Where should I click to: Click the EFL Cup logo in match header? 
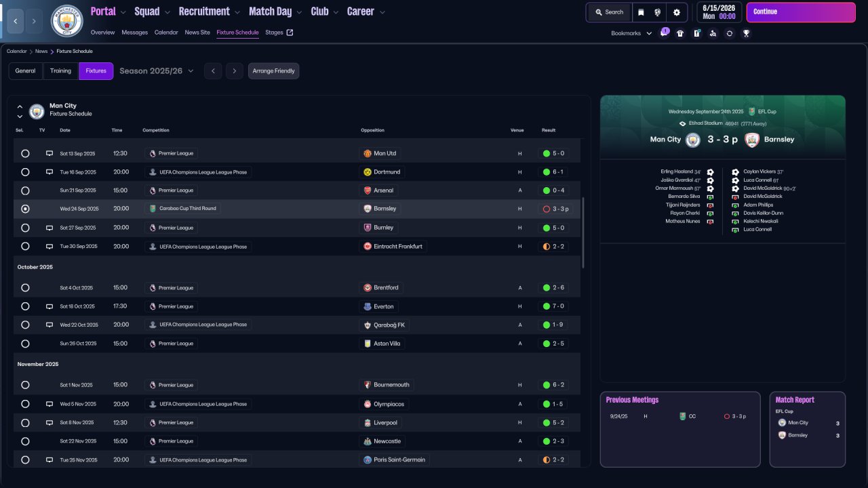click(x=752, y=111)
